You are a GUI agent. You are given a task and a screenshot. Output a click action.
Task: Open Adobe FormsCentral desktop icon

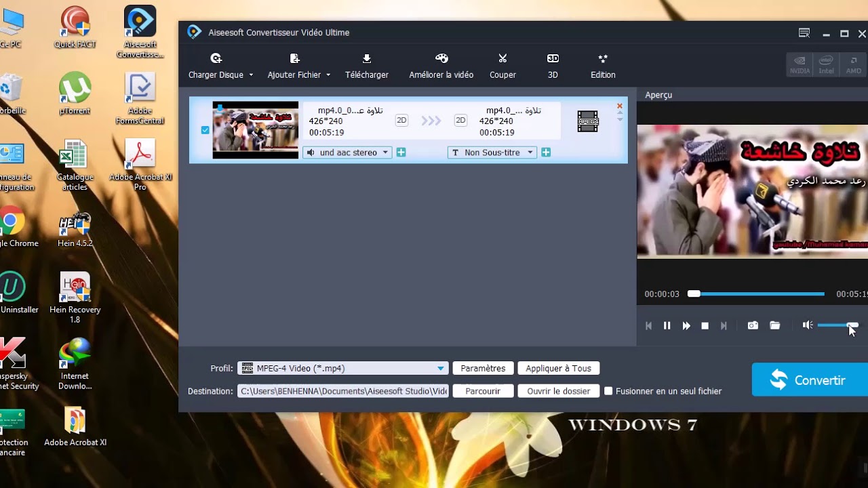(140, 99)
